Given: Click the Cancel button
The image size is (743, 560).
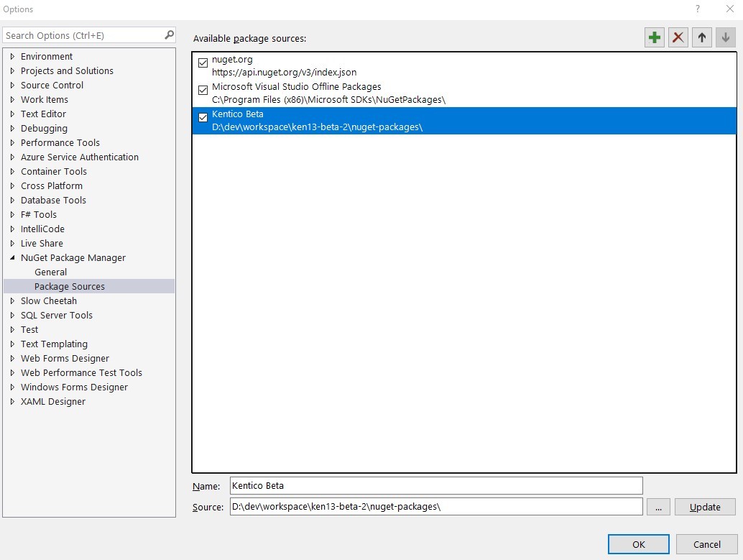Looking at the screenshot, I should [706, 544].
